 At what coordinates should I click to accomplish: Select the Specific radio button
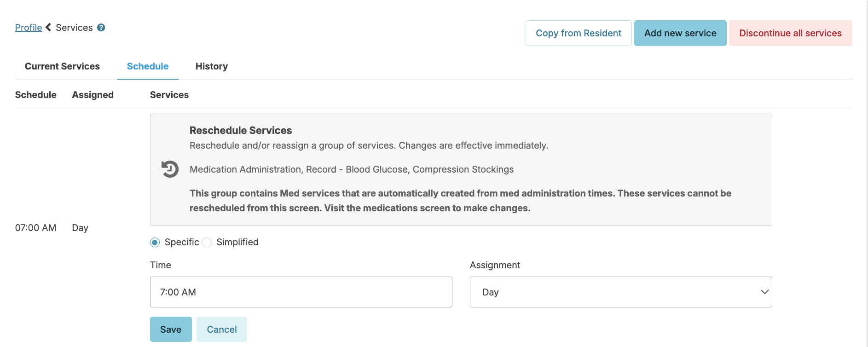coord(155,243)
